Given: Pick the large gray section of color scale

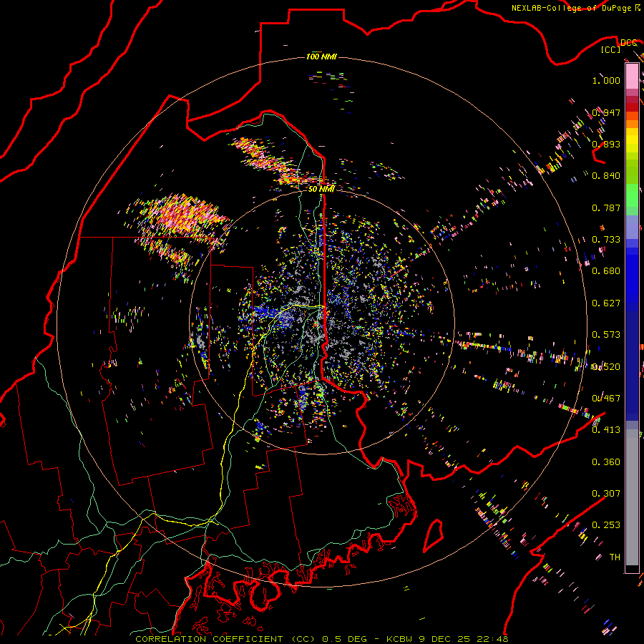Looking at the screenshot, I should [x=632, y=497].
